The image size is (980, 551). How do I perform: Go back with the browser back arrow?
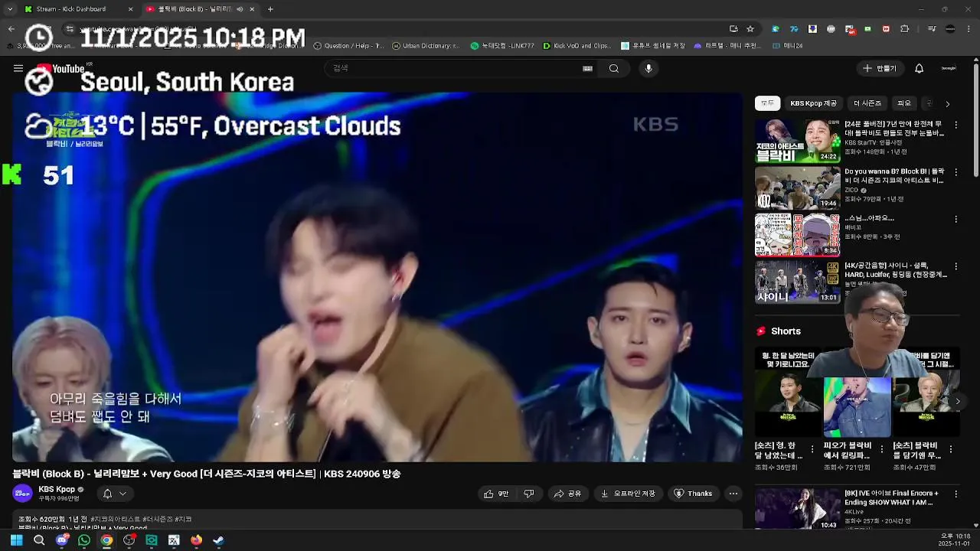(11, 29)
